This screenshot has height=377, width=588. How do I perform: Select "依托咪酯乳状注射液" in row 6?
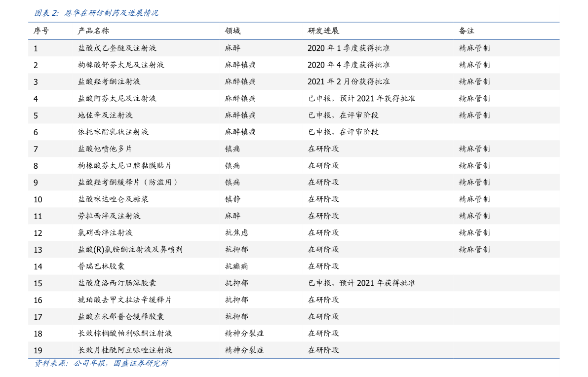tap(113, 132)
